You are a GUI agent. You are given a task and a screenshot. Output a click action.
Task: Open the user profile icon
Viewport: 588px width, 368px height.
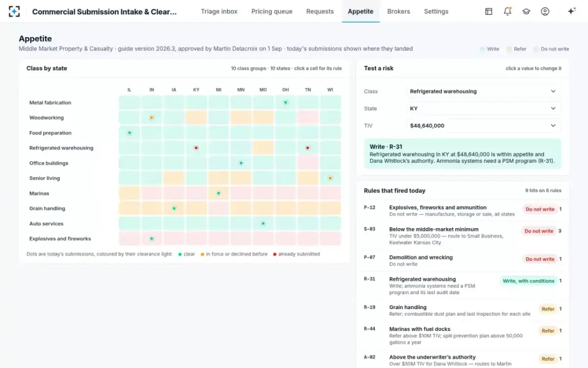(x=545, y=11)
